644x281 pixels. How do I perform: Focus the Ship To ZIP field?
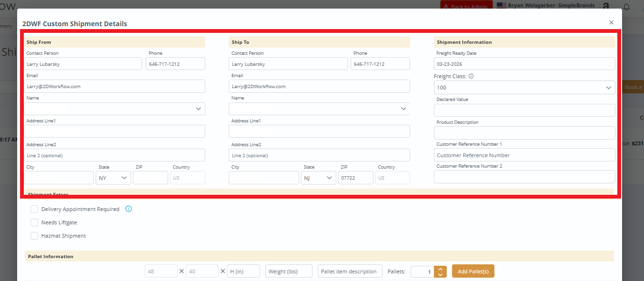(x=355, y=178)
